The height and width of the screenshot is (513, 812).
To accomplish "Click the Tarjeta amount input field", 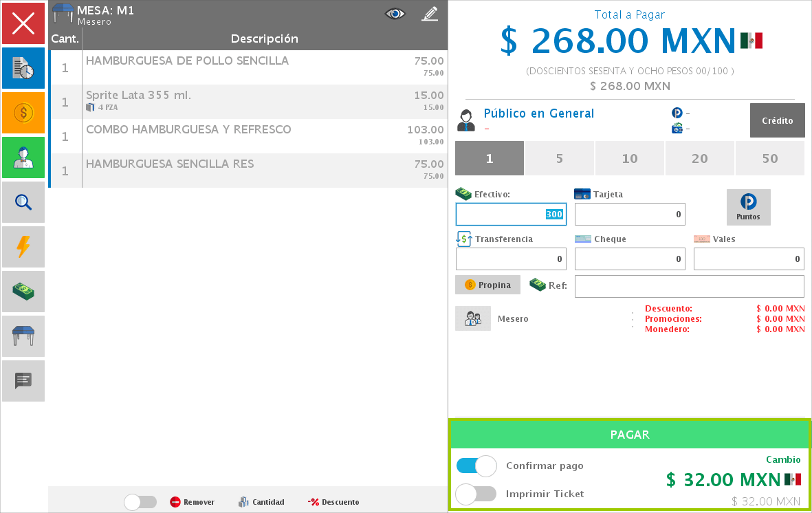I will point(630,215).
